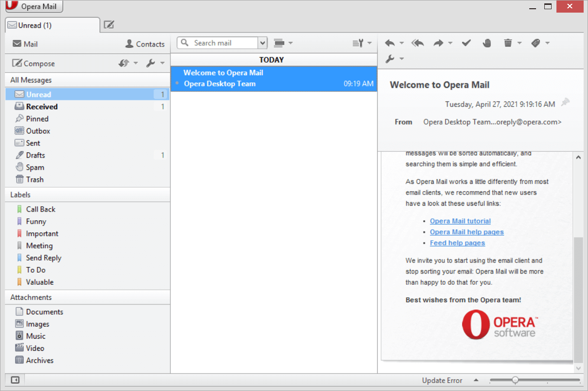588x391 pixels.
Task: Open the Opera Mail help pages link
Action: point(467,232)
